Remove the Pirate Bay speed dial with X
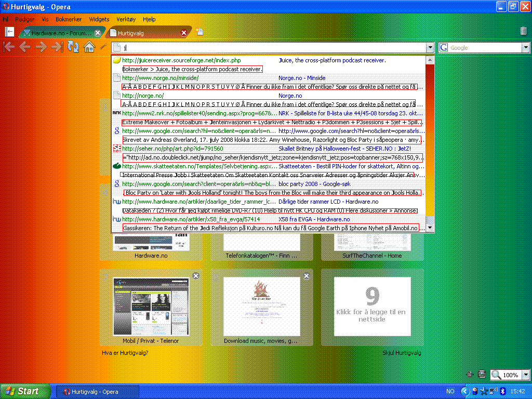The height and width of the screenshot is (399, 532). [307, 276]
